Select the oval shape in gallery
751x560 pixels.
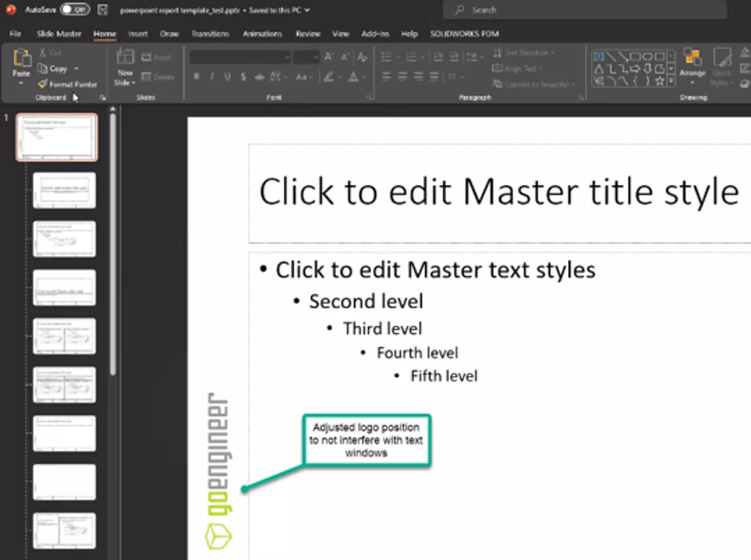tap(647, 57)
